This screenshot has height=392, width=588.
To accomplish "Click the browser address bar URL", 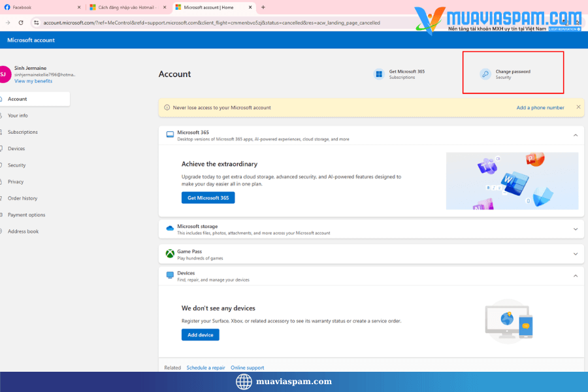I will [209, 22].
